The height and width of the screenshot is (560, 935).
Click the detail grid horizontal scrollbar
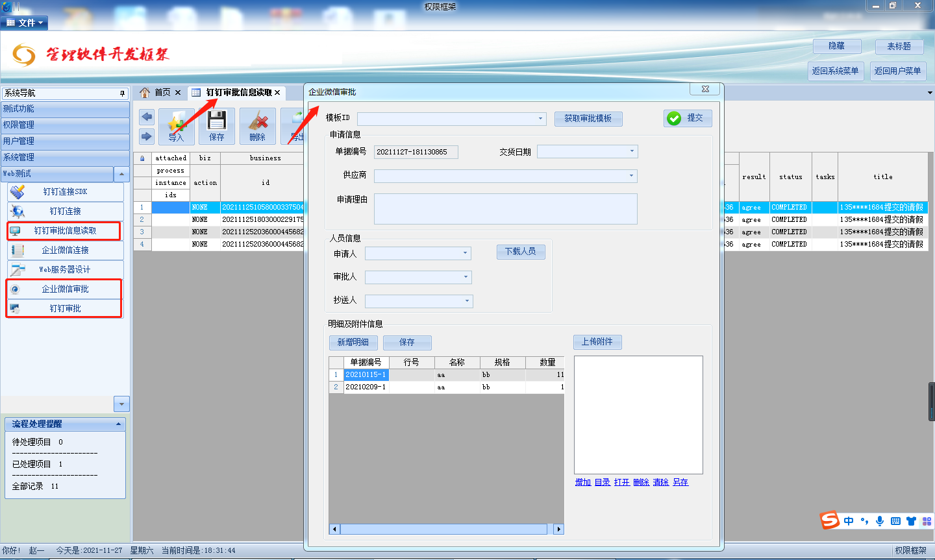443,530
